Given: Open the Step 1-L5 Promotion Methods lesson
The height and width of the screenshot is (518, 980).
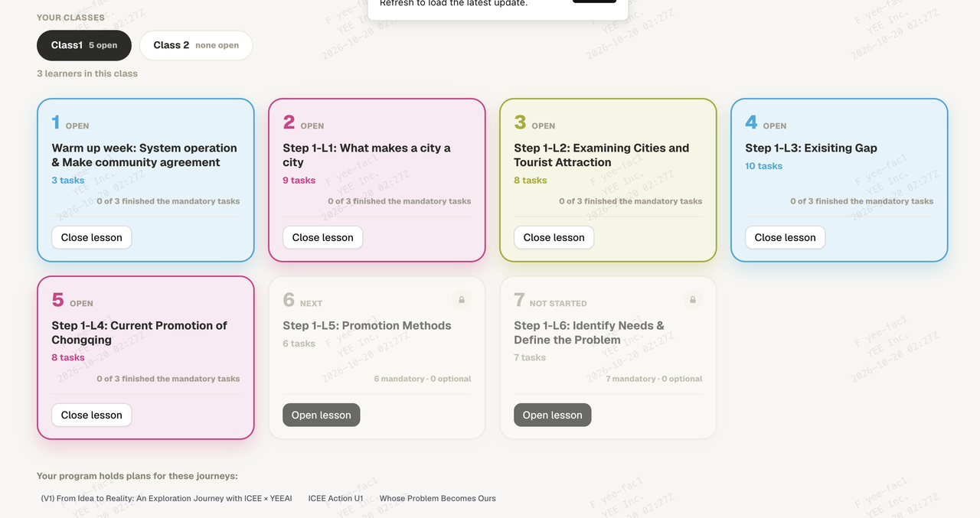Looking at the screenshot, I should [x=322, y=415].
